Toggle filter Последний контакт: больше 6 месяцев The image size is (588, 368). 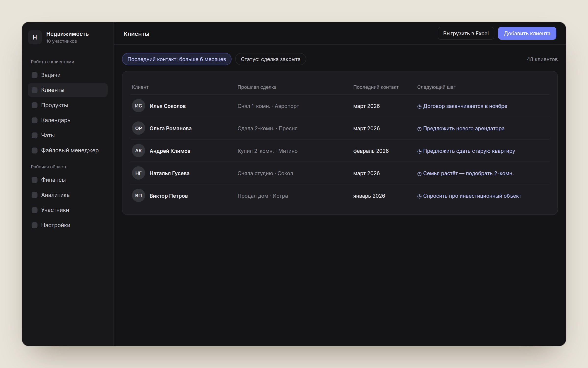(177, 59)
